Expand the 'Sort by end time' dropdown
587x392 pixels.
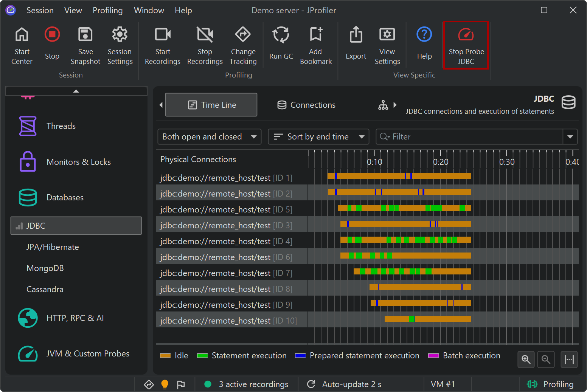coord(318,137)
